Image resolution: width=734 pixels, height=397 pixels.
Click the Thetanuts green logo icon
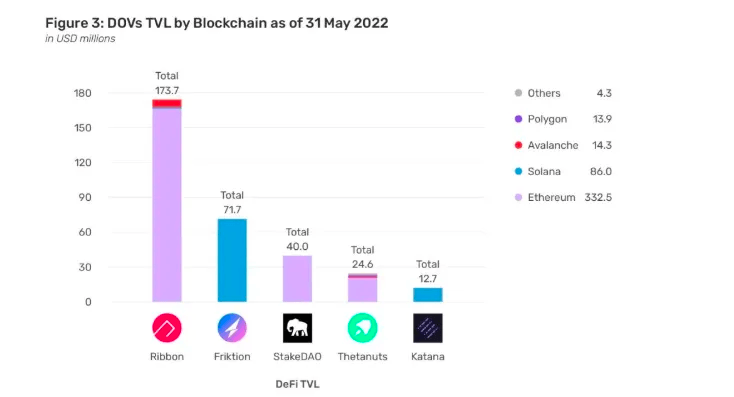pos(362,328)
